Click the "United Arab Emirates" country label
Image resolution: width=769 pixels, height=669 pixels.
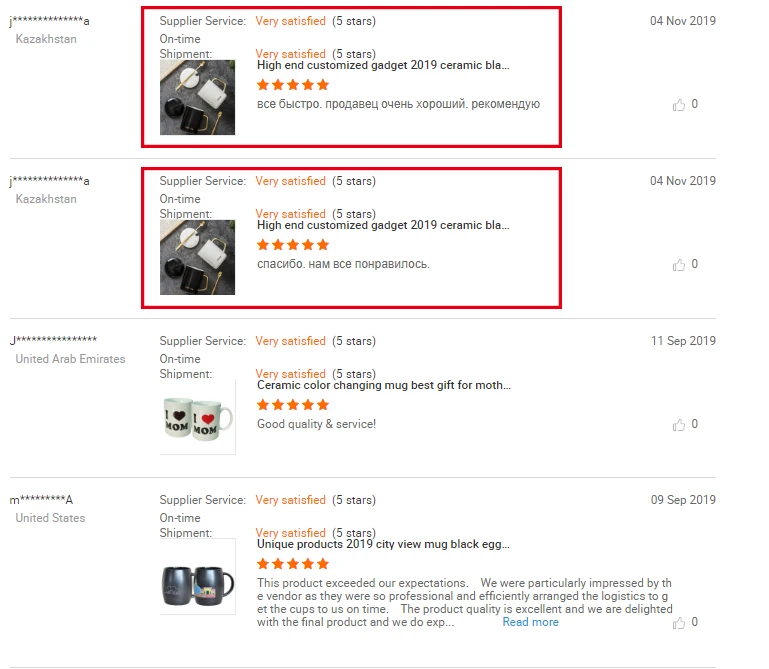coord(70,359)
